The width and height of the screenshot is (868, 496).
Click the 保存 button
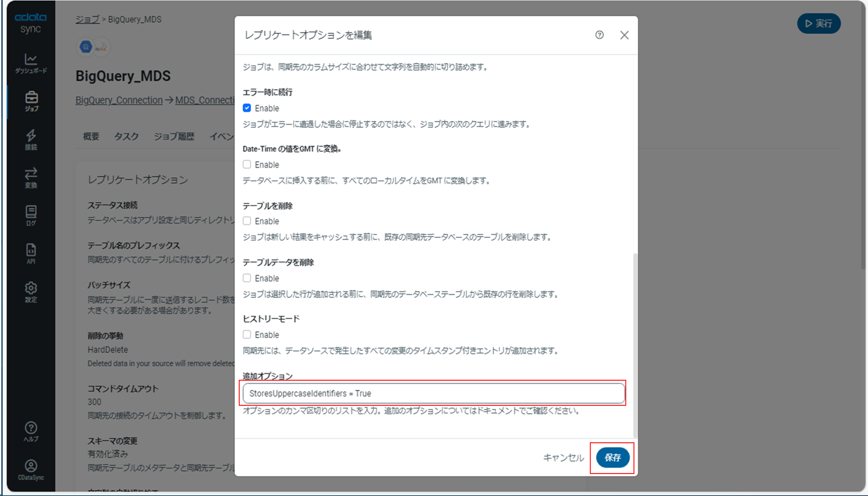click(x=612, y=458)
